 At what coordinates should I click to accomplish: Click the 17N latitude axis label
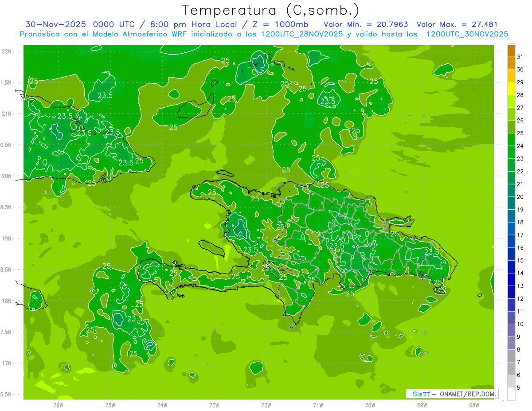6,363
